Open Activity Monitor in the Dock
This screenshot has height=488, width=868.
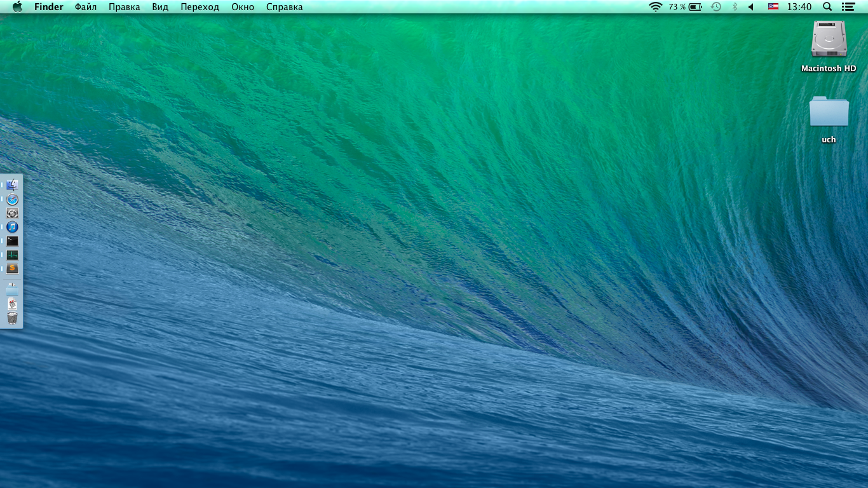click(x=12, y=255)
